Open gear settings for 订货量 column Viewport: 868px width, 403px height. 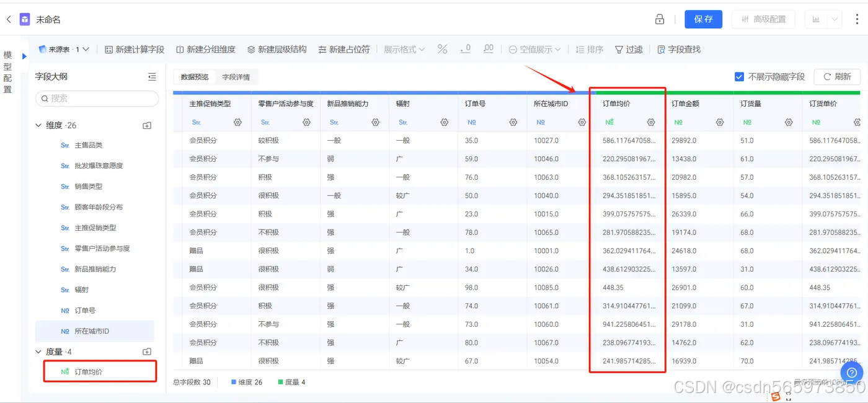click(x=788, y=123)
